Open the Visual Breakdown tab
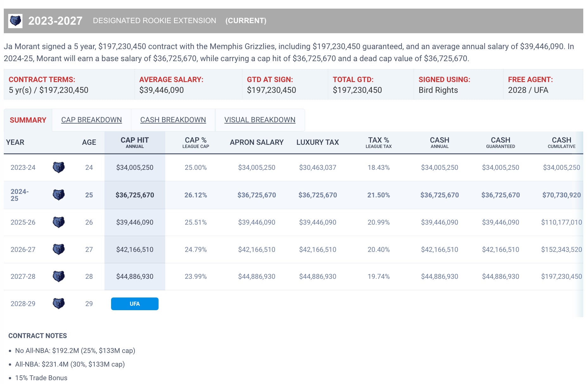Viewport: 588px width, 384px height. click(x=260, y=120)
